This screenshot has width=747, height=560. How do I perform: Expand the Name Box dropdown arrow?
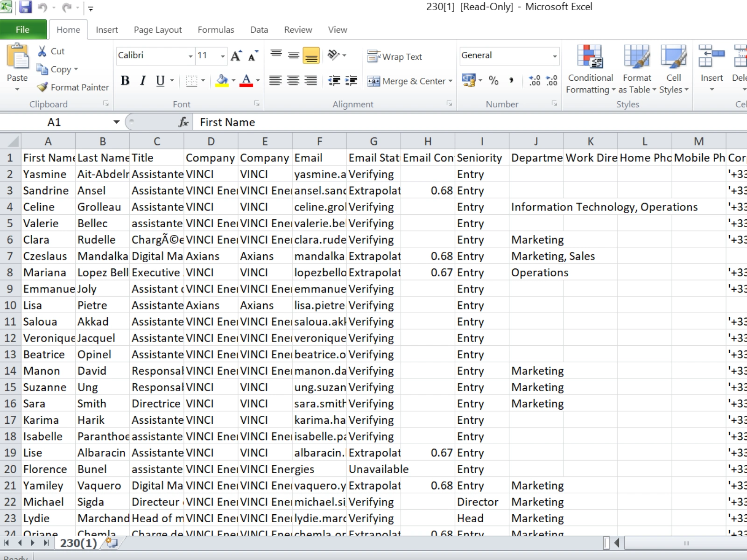[116, 122]
